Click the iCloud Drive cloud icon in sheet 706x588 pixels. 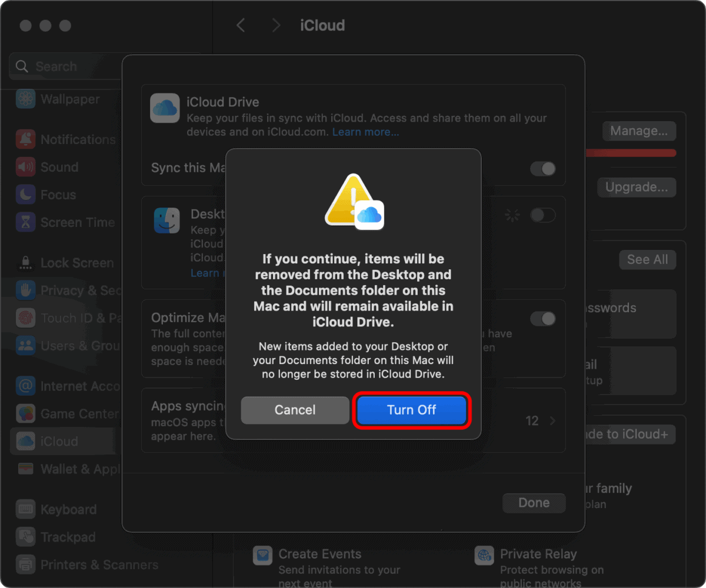click(165, 108)
